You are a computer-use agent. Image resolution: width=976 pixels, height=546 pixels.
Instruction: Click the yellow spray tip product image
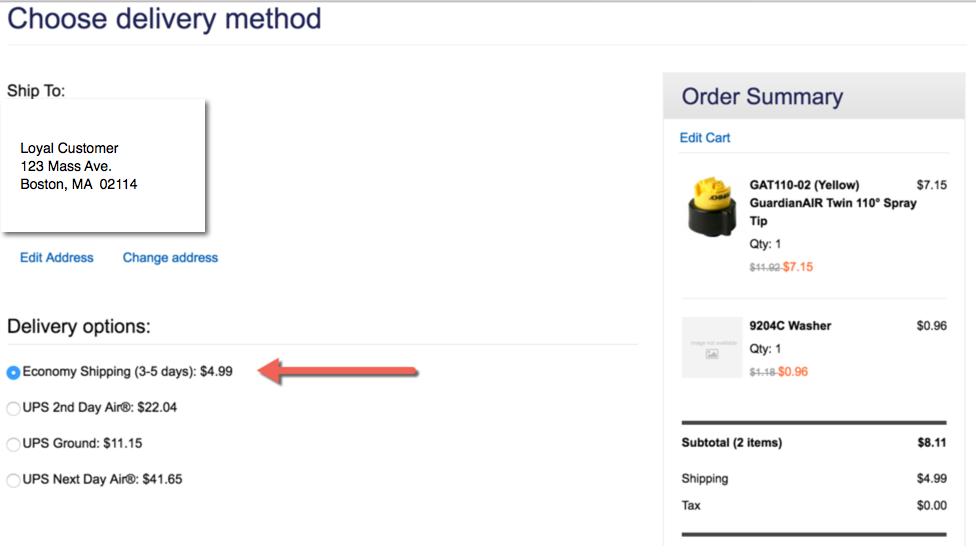point(712,206)
